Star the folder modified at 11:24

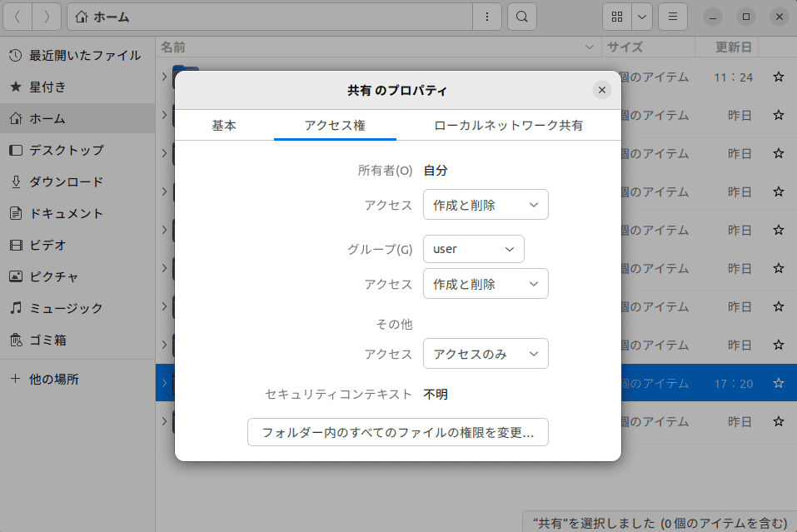click(778, 77)
